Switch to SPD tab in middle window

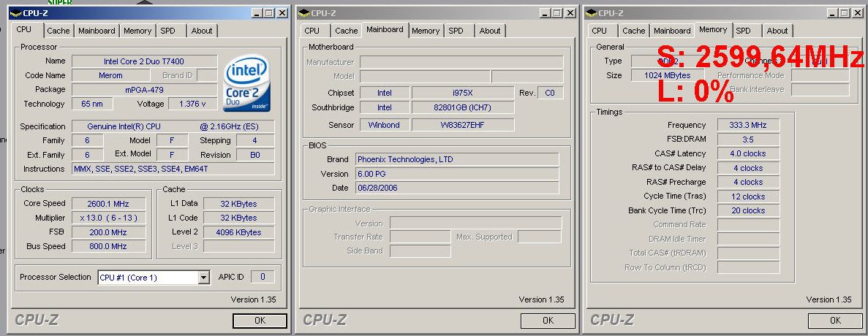456,31
